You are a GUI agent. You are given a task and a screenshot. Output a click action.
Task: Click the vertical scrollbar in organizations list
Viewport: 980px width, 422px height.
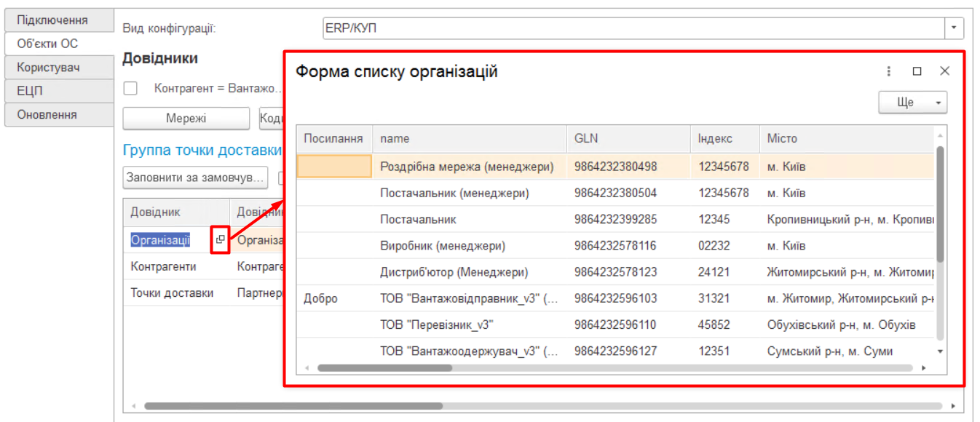tap(940, 204)
